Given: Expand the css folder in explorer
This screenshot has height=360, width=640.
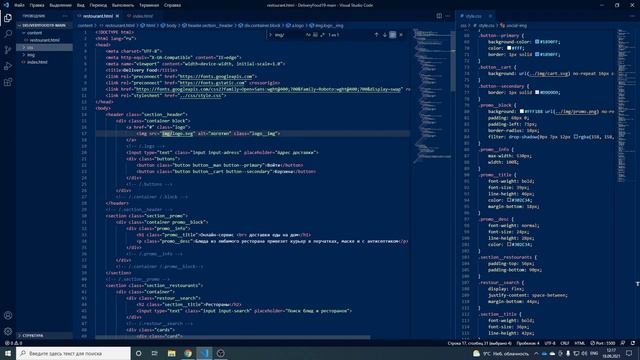Looking at the screenshot, I should [x=44, y=47].
